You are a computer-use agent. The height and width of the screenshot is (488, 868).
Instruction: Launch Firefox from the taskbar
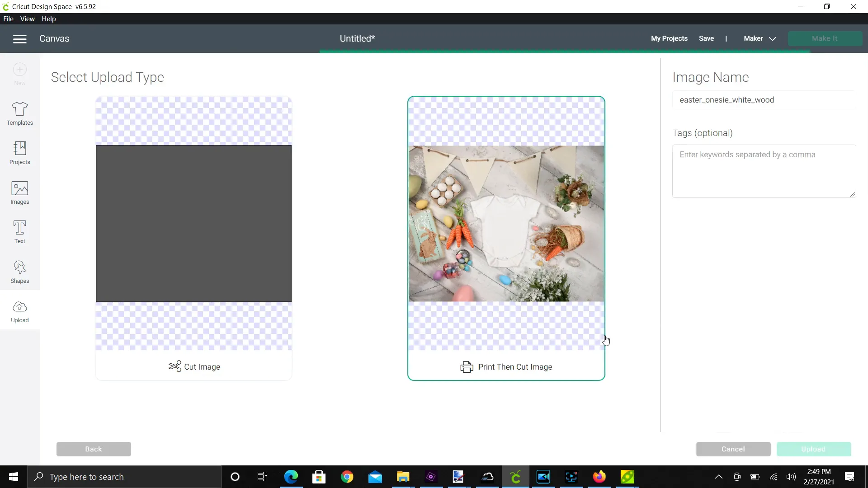599,477
